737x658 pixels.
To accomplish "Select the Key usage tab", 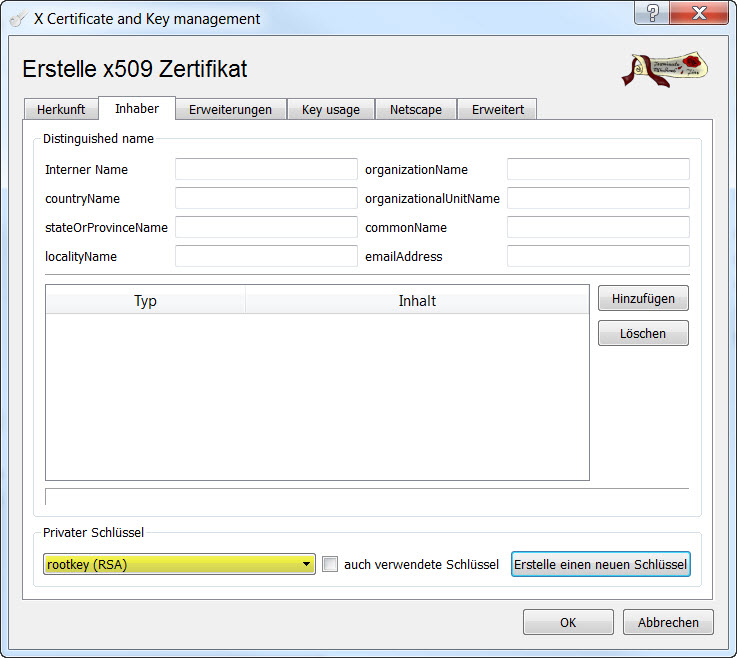I will pyautogui.click(x=331, y=110).
